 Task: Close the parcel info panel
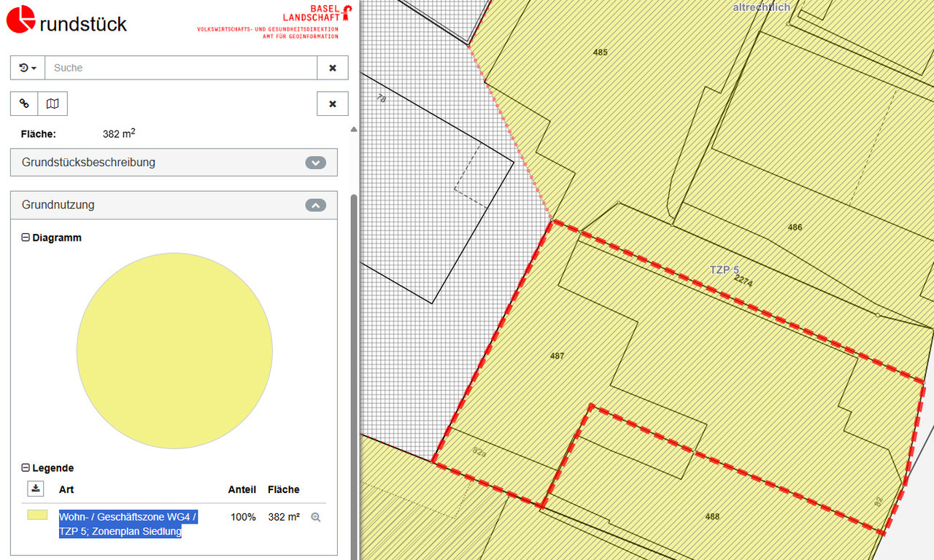[x=333, y=104]
